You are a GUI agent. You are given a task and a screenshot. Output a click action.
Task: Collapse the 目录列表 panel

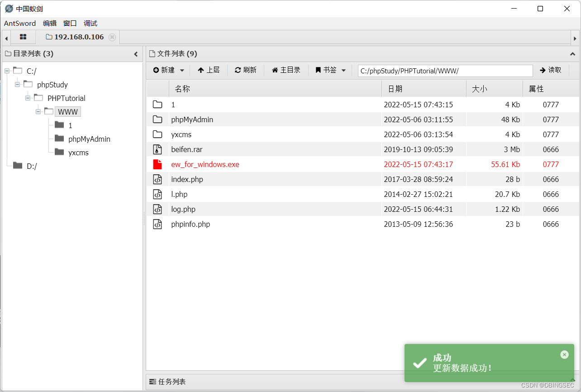136,54
